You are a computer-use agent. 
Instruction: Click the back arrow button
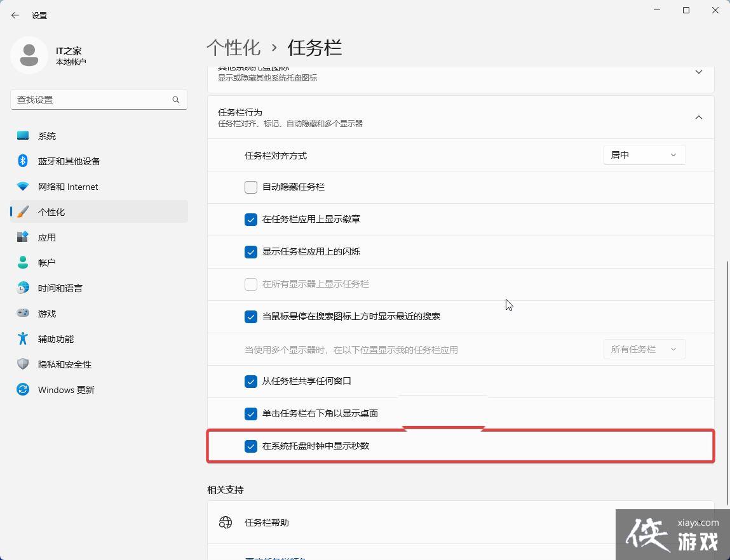click(x=15, y=15)
